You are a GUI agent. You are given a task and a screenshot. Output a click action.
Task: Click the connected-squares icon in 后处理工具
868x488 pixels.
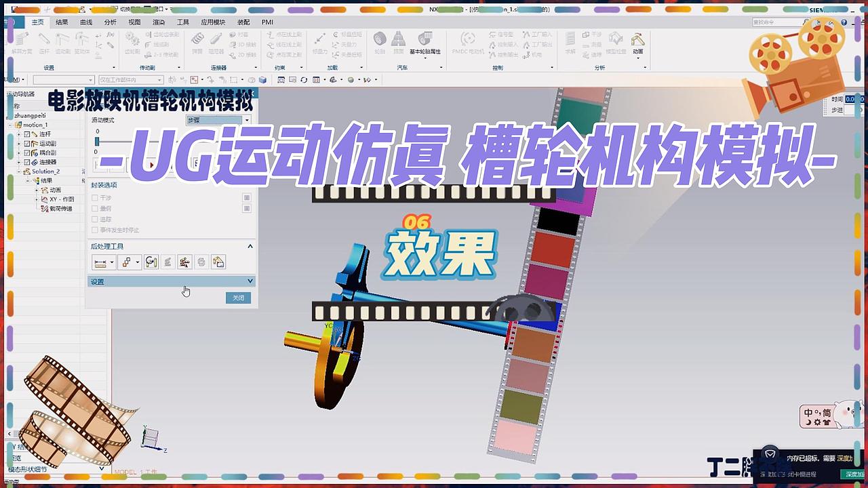[125, 262]
